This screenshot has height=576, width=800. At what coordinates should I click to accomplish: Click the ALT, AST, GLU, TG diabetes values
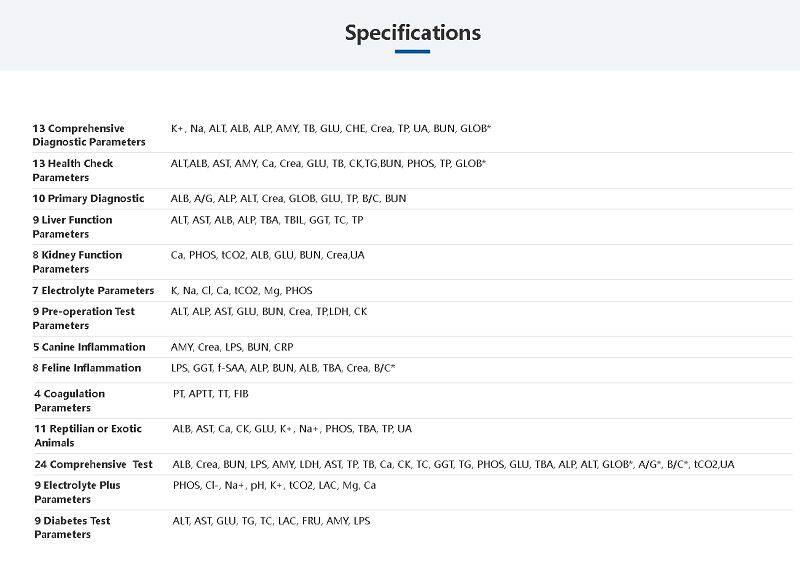coord(271,520)
